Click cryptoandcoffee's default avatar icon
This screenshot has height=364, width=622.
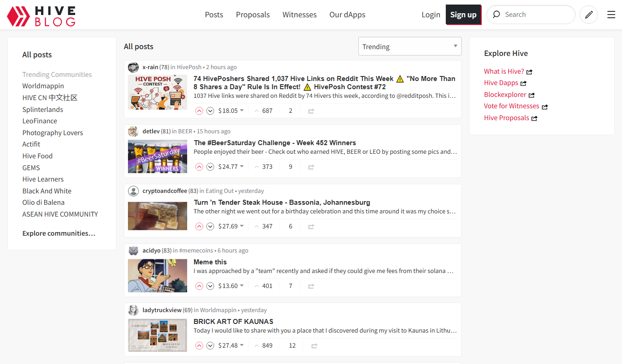(133, 191)
